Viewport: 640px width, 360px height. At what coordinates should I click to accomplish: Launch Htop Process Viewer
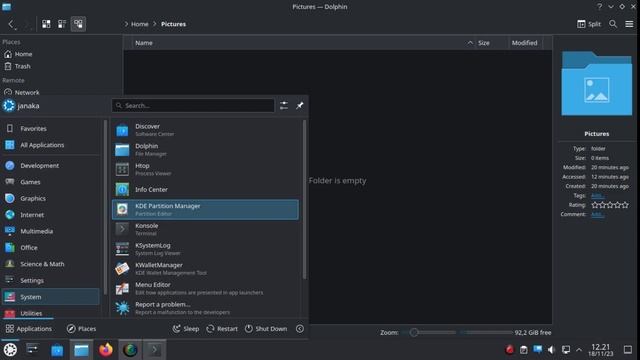[205, 169]
